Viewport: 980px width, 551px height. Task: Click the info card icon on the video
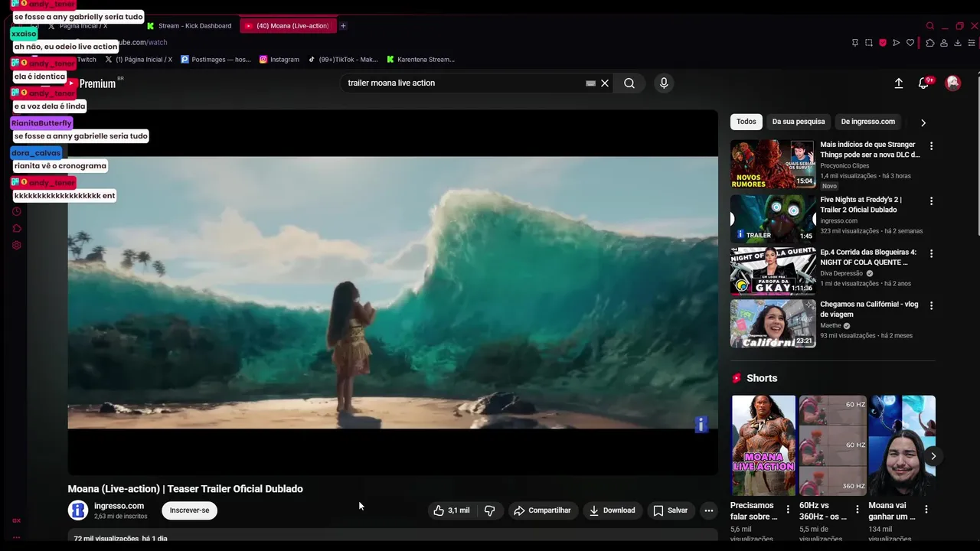[x=701, y=425]
